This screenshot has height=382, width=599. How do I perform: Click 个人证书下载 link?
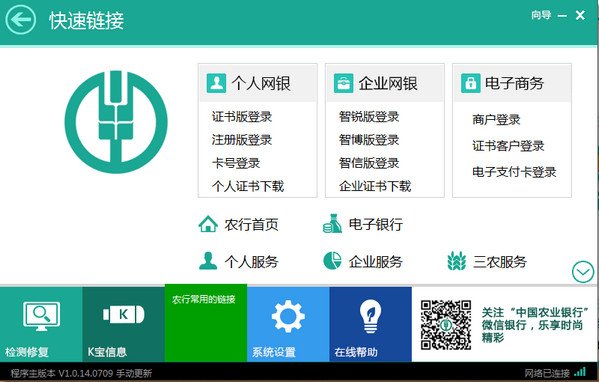pos(248,186)
